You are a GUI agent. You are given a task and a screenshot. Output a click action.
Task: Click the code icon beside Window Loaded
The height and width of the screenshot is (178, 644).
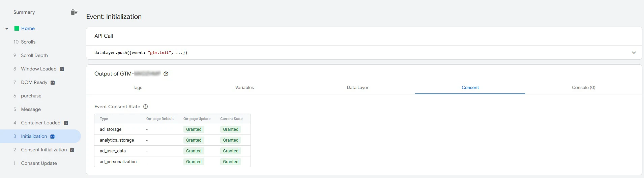[62, 69]
